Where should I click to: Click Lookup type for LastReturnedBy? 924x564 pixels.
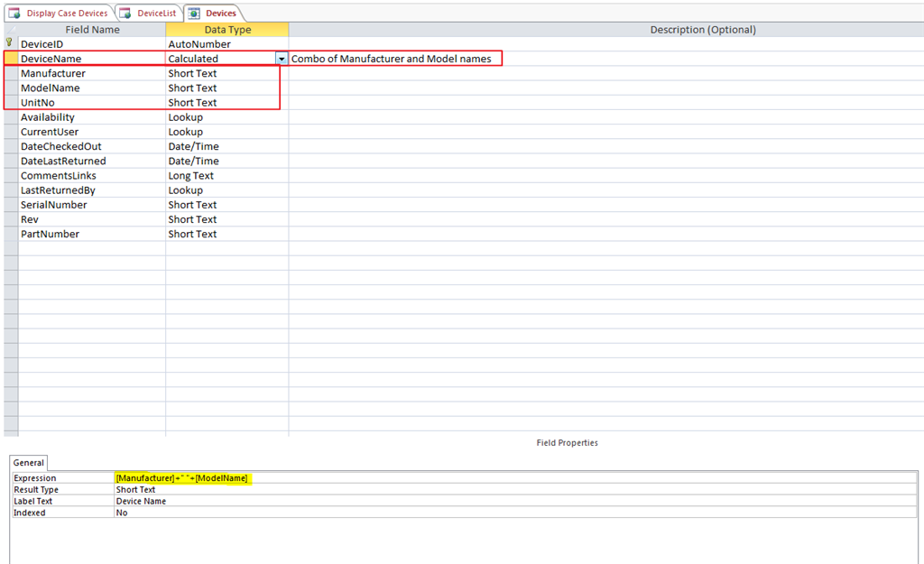coord(226,190)
